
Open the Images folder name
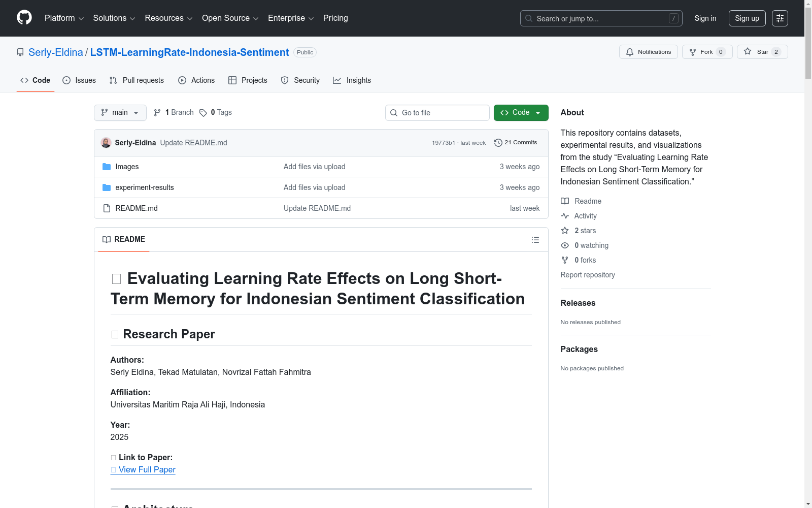(127, 167)
